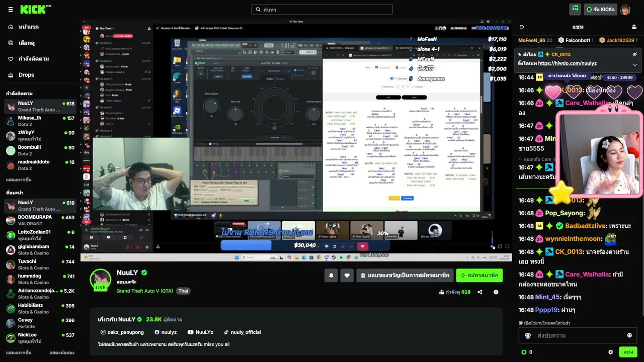Viewport: 644px width, 362px height.
Task: Click the green สมัครสมาชิก subscribe button
Action: (x=479, y=276)
